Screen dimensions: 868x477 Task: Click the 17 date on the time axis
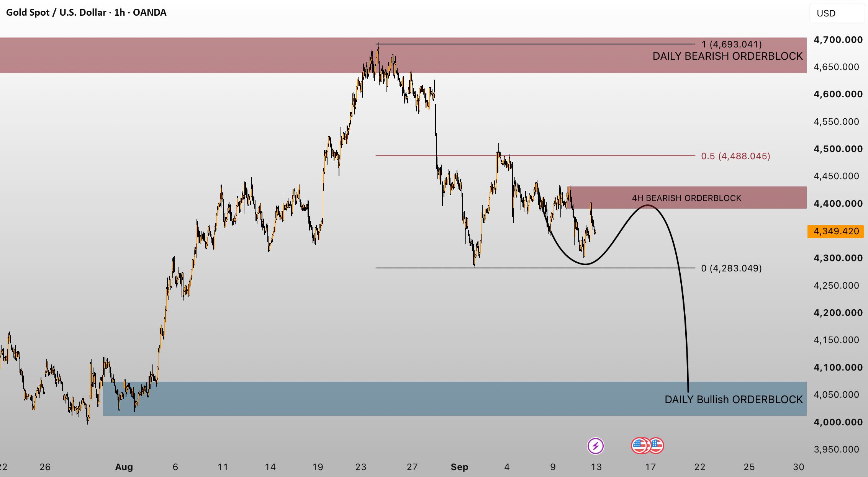tap(650, 467)
